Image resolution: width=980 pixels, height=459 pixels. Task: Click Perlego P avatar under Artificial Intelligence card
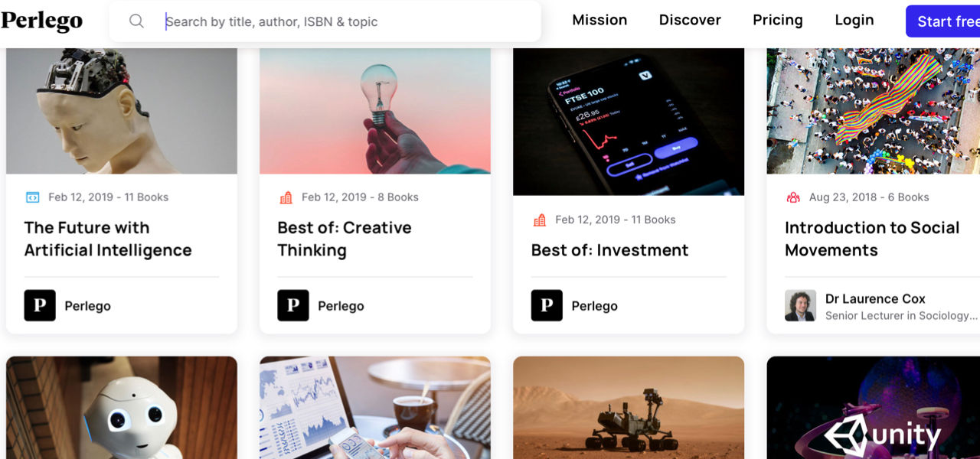click(x=40, y=305)
